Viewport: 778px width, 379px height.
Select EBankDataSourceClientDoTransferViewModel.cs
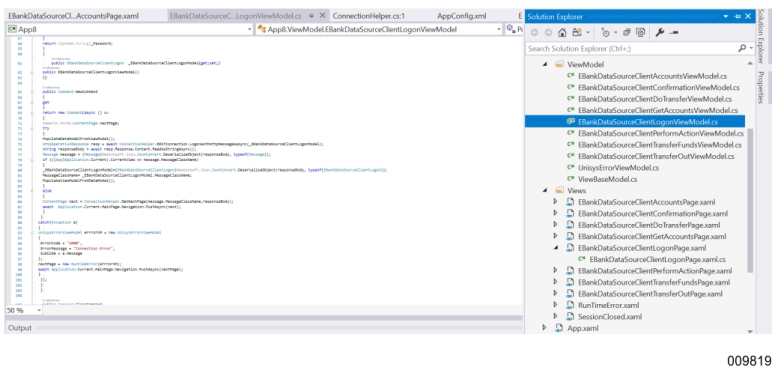point(654,99)
